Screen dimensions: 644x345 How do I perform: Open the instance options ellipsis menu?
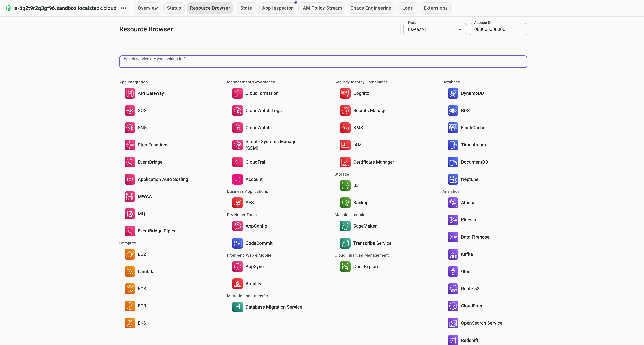pyautogui.click(x=124, y=8)
